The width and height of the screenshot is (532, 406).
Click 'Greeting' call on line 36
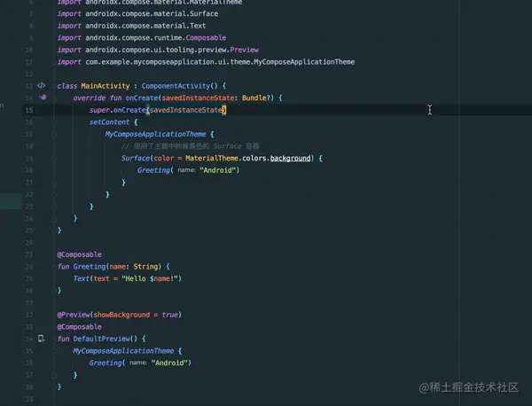(x=106, y=363)
